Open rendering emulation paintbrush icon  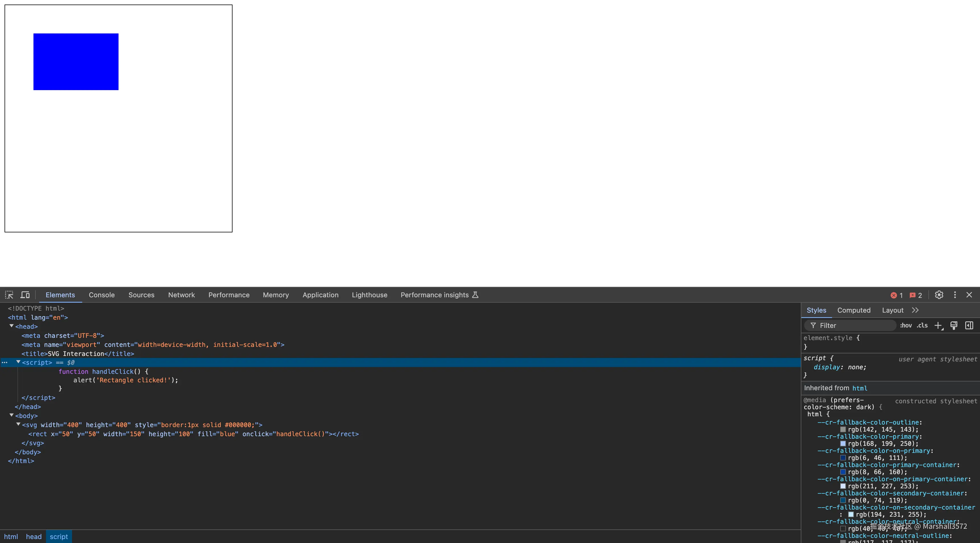954,326
